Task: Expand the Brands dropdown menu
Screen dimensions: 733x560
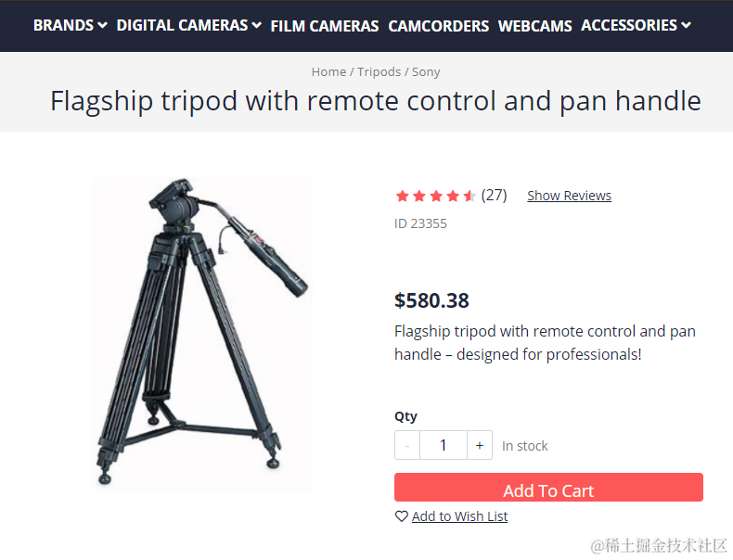Action: click(71, 25)
